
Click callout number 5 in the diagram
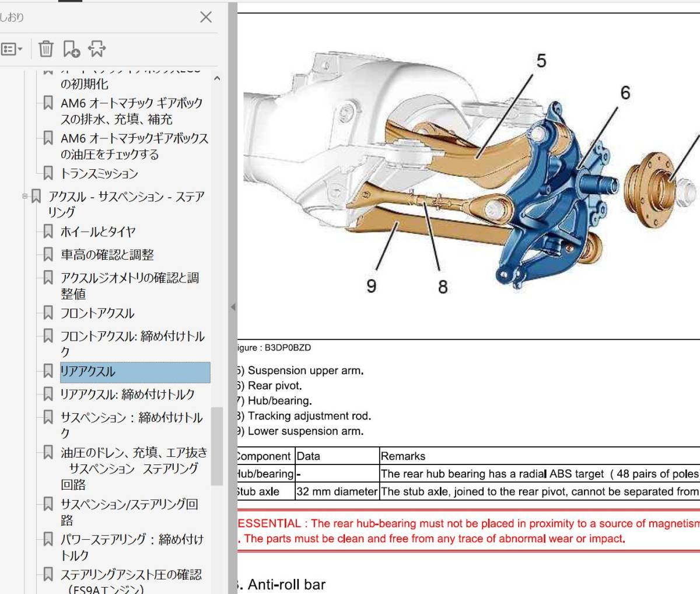tap(541, 61)
